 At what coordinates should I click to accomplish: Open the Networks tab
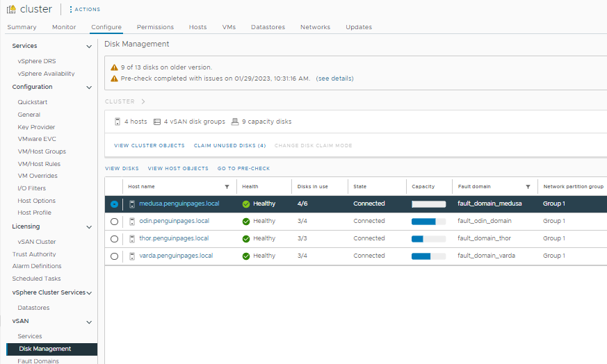315,27
